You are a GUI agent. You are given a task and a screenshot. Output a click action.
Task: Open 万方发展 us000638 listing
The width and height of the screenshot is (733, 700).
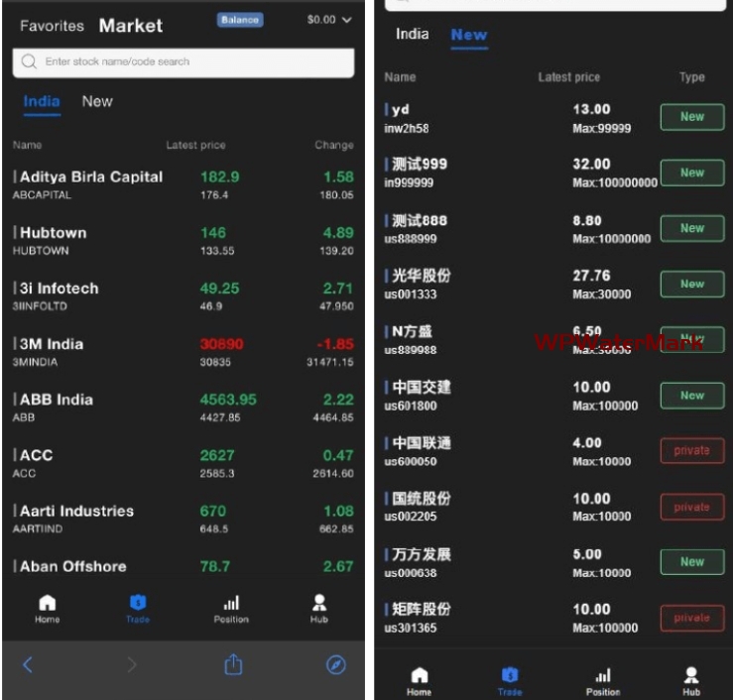point(553,562)
